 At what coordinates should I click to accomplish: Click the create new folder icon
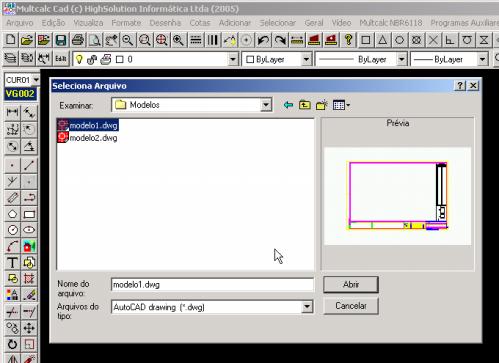pyautogui.click(x=322, y=105)
